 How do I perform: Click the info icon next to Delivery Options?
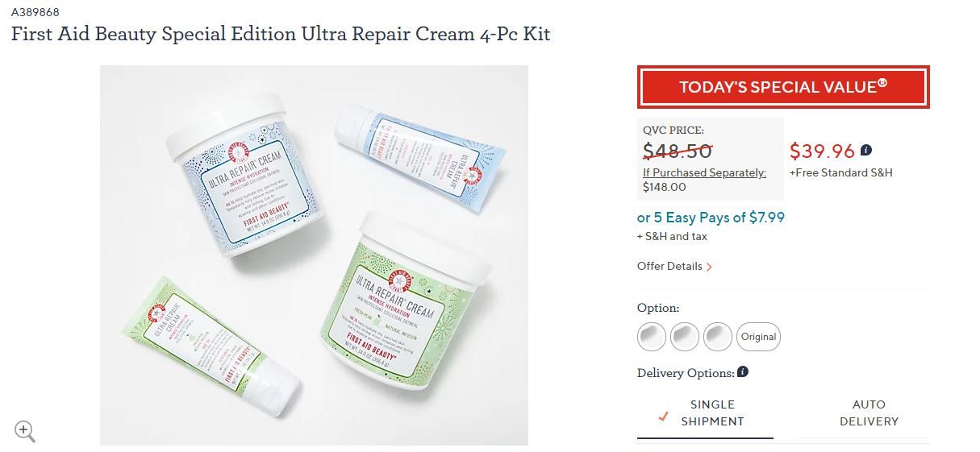pyautogui.click(x=743, y=372)
